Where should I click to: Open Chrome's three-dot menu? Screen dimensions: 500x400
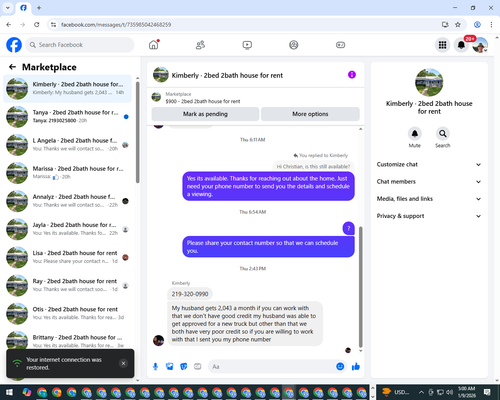[491, 25]
